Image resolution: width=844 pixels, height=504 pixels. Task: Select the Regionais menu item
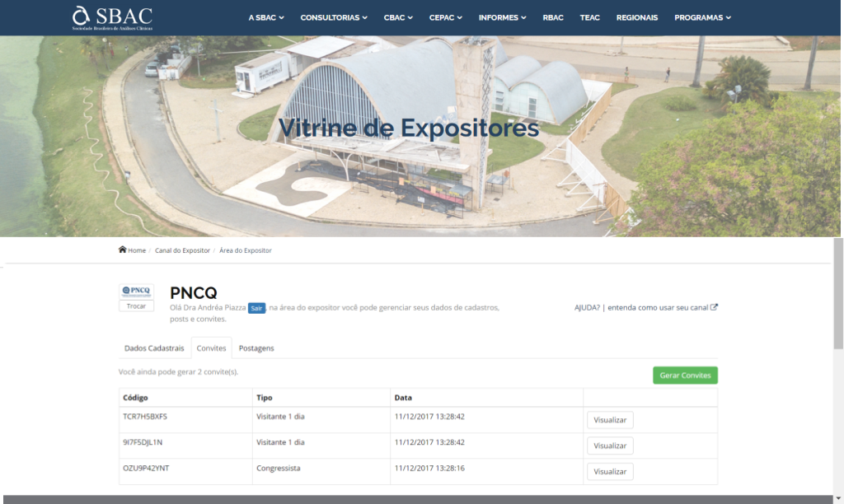click(637, 17)
